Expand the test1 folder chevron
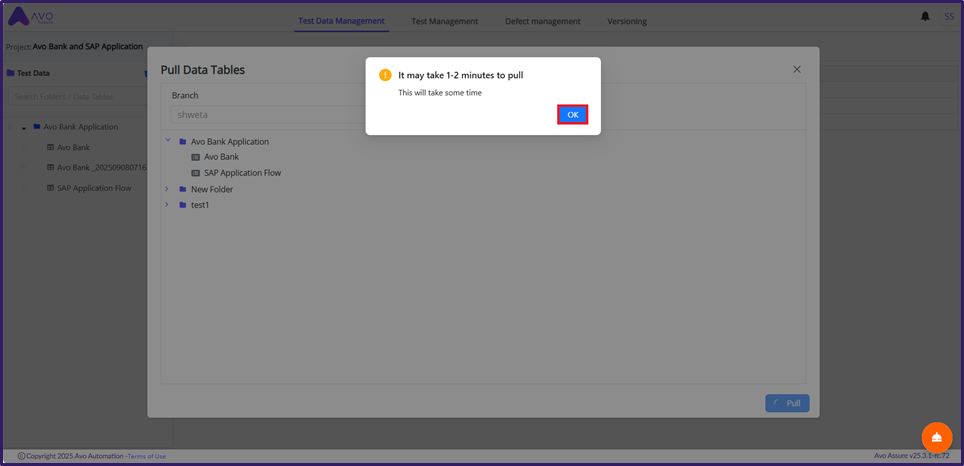The image size is (964, 466). coord(168,205)
